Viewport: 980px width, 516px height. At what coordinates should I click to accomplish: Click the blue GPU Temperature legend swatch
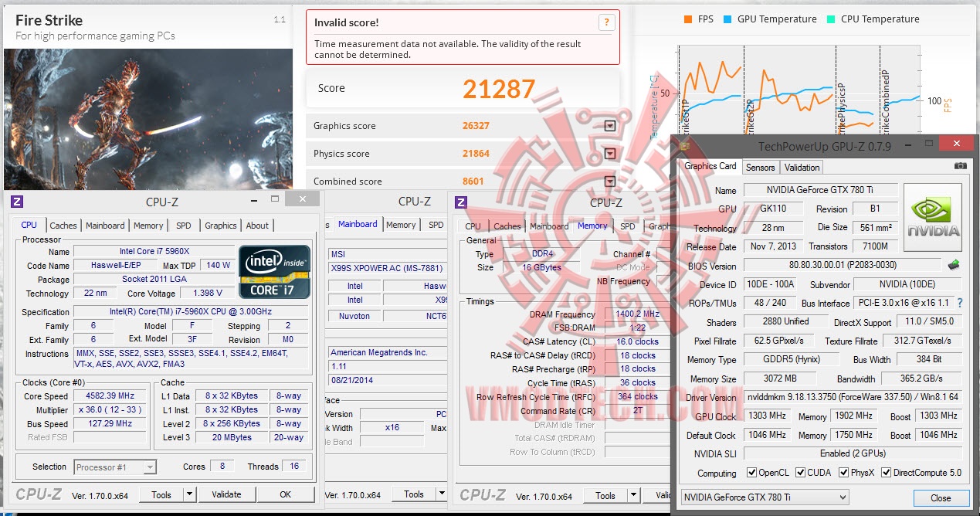click(x=727, y=19)
